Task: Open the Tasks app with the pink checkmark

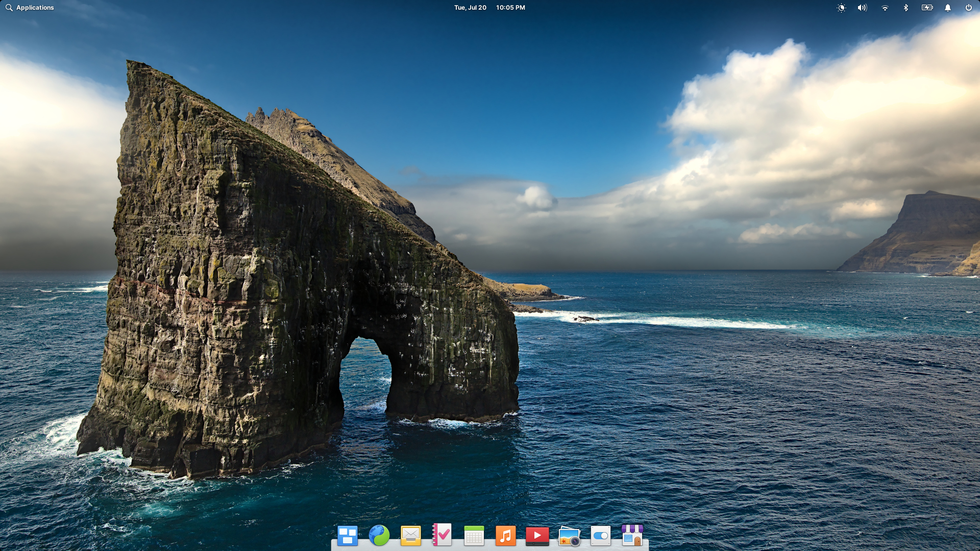Action: click(443, 536)
